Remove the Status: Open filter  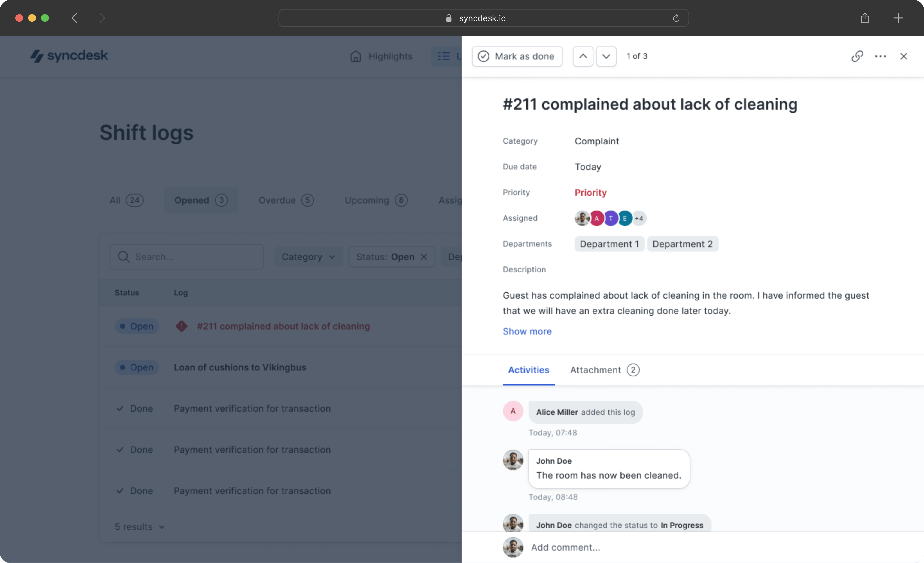(x=424, y=257)
